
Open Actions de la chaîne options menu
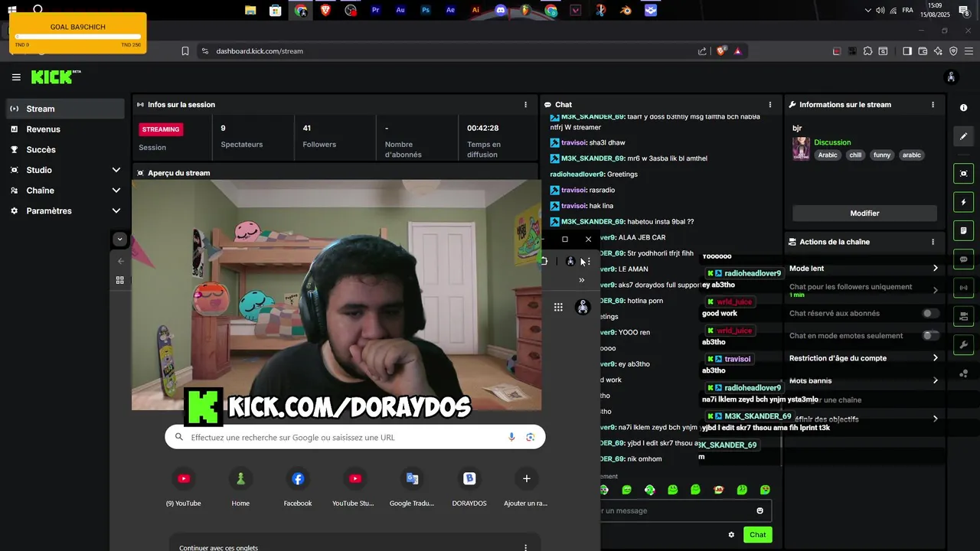pyautogui.click(x=933, y=242)
